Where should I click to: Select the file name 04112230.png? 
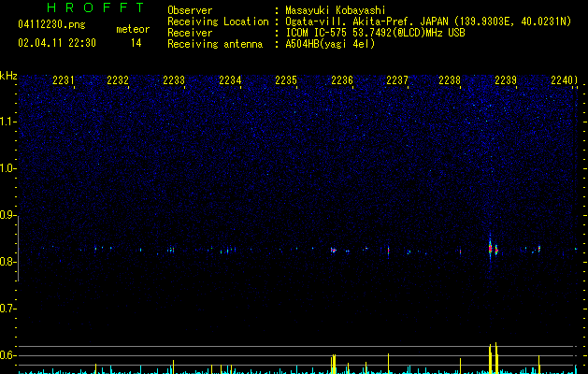[x=51, y=24]
